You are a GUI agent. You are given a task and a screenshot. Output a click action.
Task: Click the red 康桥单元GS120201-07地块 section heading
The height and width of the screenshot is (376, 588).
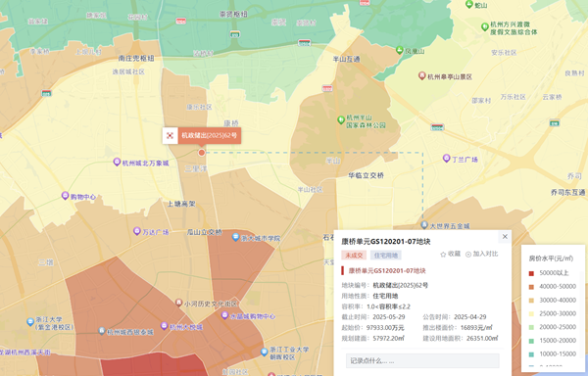tap(387, 271)
